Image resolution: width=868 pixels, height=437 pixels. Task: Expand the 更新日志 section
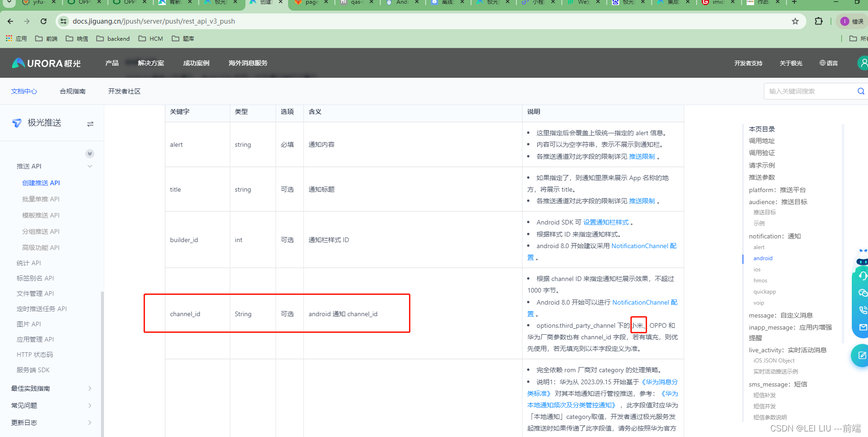point(90,423)
